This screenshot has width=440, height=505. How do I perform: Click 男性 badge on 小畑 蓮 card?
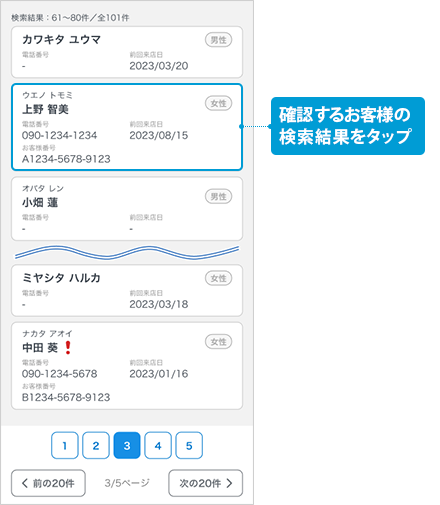[x=218, y=197]
